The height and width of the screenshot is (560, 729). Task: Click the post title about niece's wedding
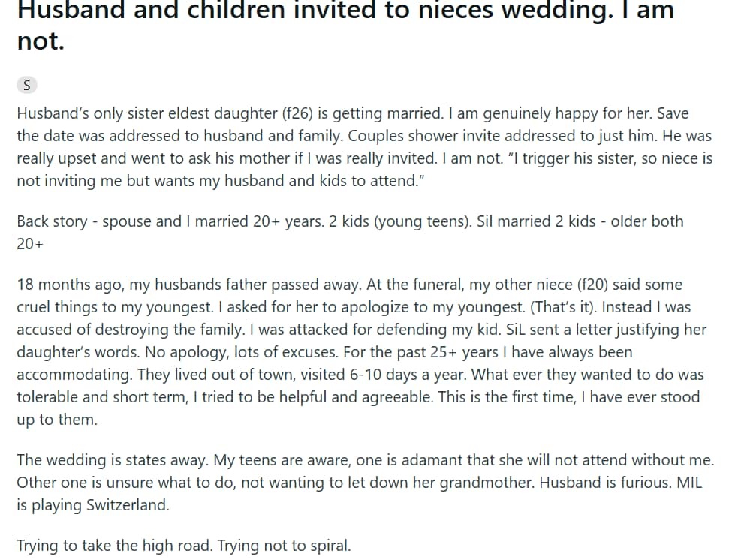click(x=345, y=11)
